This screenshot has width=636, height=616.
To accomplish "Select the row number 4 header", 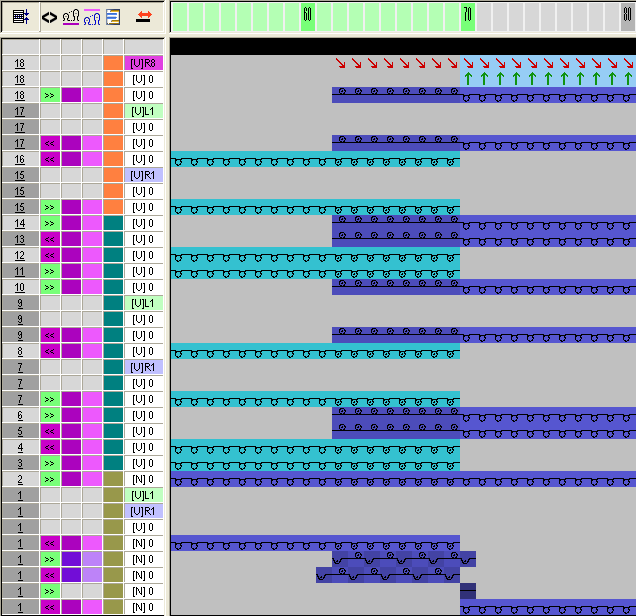I will point(20,447).
